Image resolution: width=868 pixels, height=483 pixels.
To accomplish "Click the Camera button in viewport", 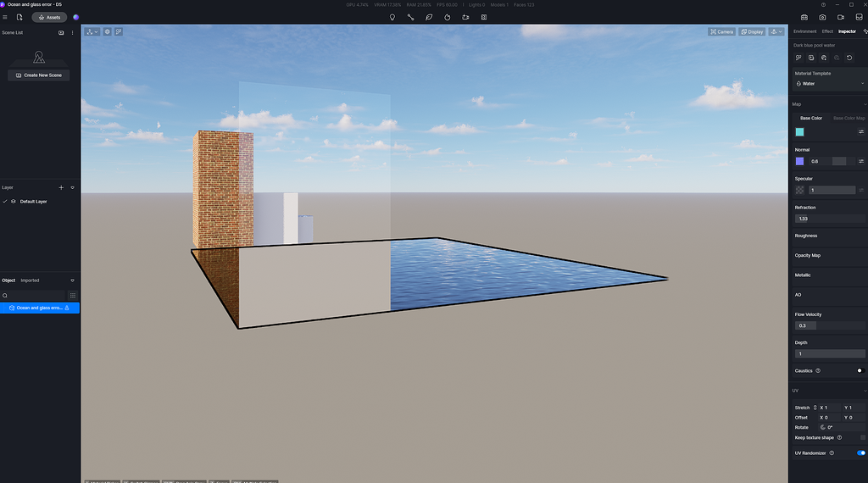I will (x=722, y=31).
